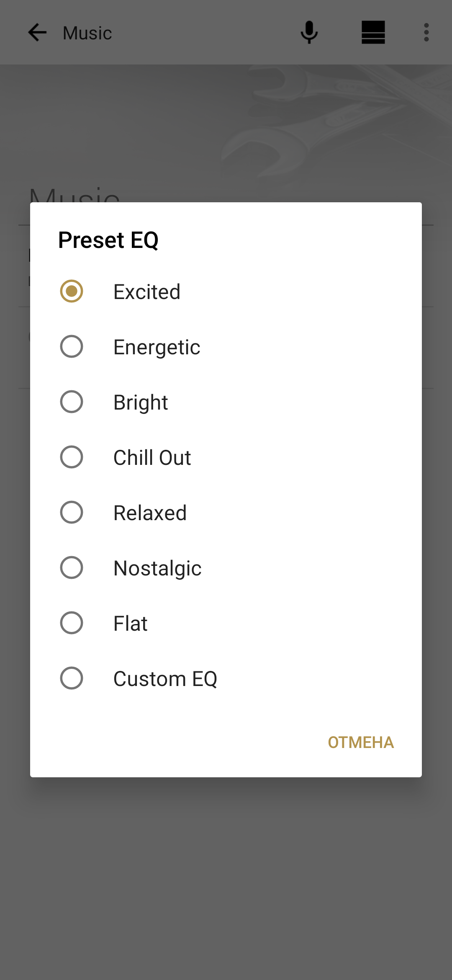Choose the Chill Out radio button
Screen dimensions: 452x980
coord(72,457)
